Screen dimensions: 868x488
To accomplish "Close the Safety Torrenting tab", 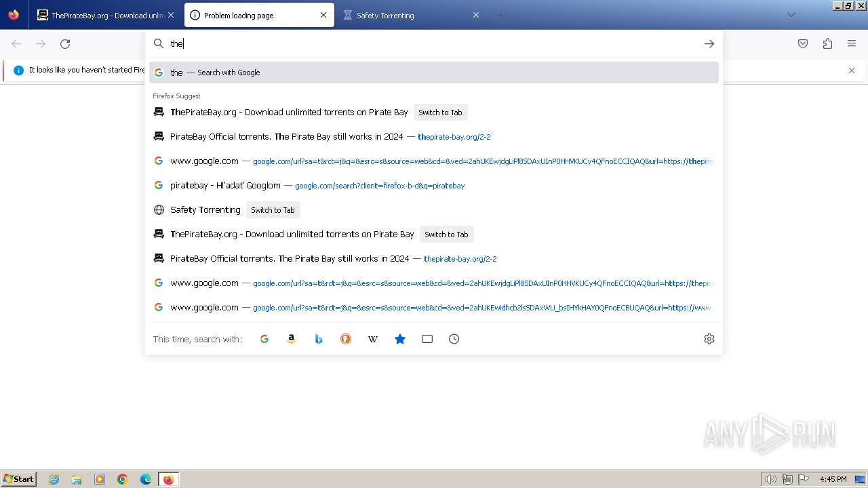I will [x=476, y=15].
